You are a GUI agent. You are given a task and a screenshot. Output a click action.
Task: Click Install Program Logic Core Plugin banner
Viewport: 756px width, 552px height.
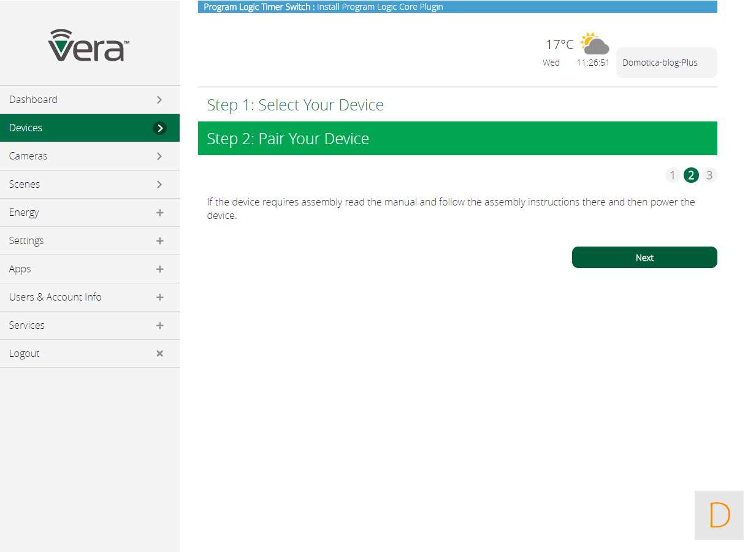[x=380, y=7]
